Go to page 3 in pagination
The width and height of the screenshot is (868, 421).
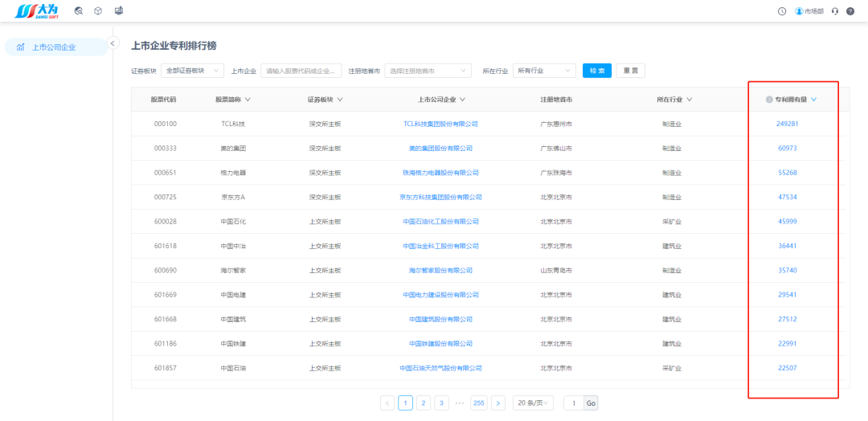coord(442,403)
